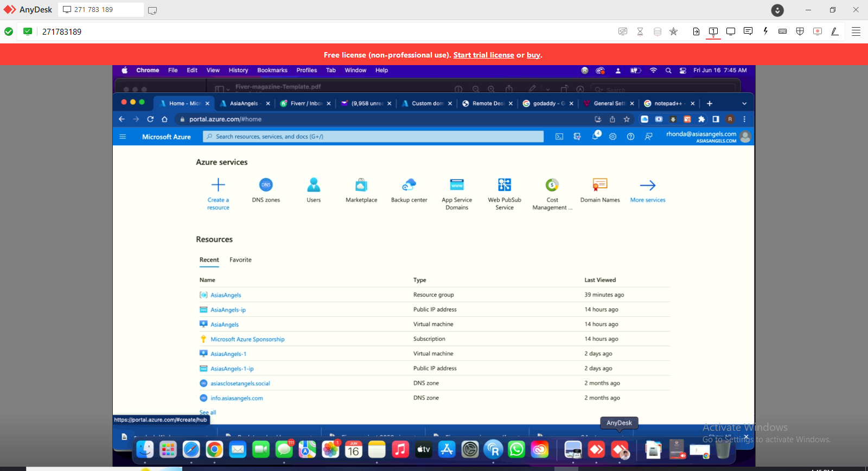Click Azure search resources field
This screenshot has height=471, width=868.
(x=373, y=137)
